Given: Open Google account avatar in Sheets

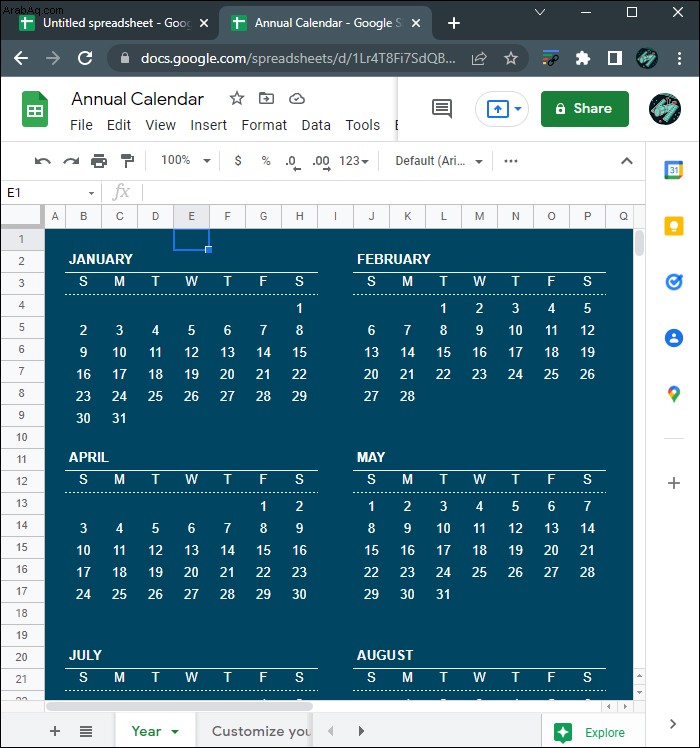Looking at the screenshot, I should [665, 109].
